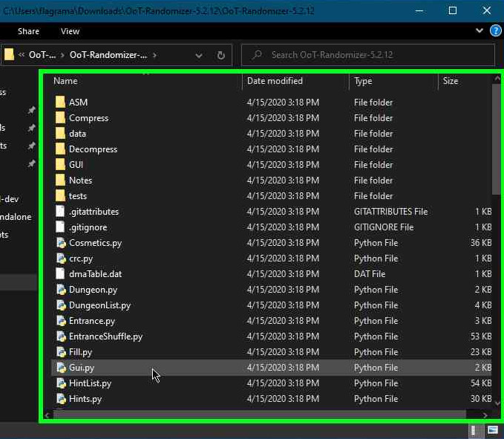This screenshot has height=439, width=504.
Task: Expand the ribbon with chevron arrow
Action: coord(479,31)
